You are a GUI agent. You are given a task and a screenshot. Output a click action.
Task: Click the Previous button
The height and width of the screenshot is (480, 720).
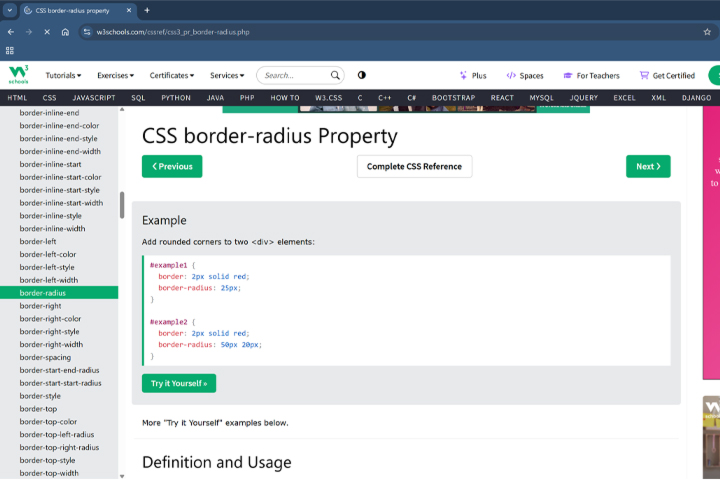(x=172, y=166)
